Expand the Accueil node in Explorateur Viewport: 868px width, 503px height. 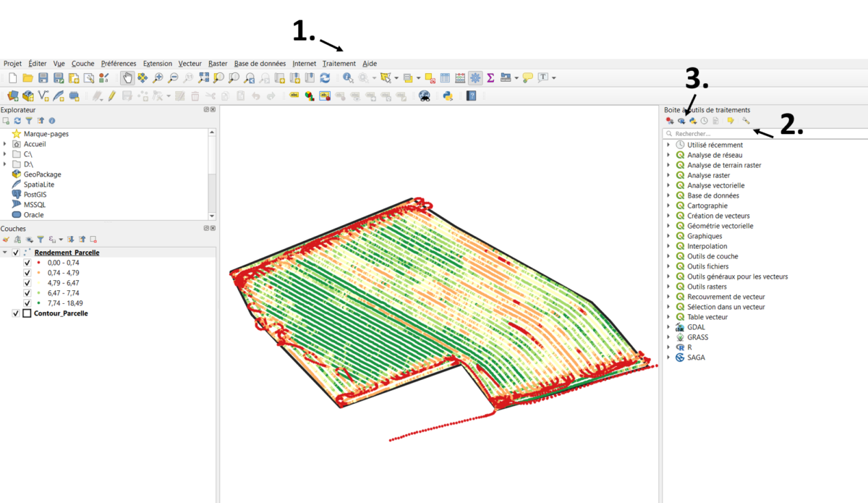[x=5, y=144]
